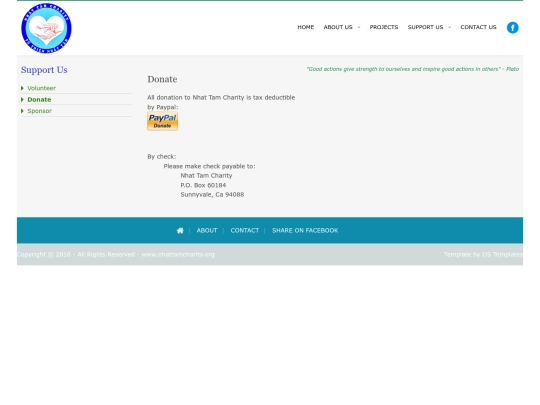Viewport: 540px width, 405px height.
Task: Click the arrow beside Volunteer
Action: pos(22,88)
